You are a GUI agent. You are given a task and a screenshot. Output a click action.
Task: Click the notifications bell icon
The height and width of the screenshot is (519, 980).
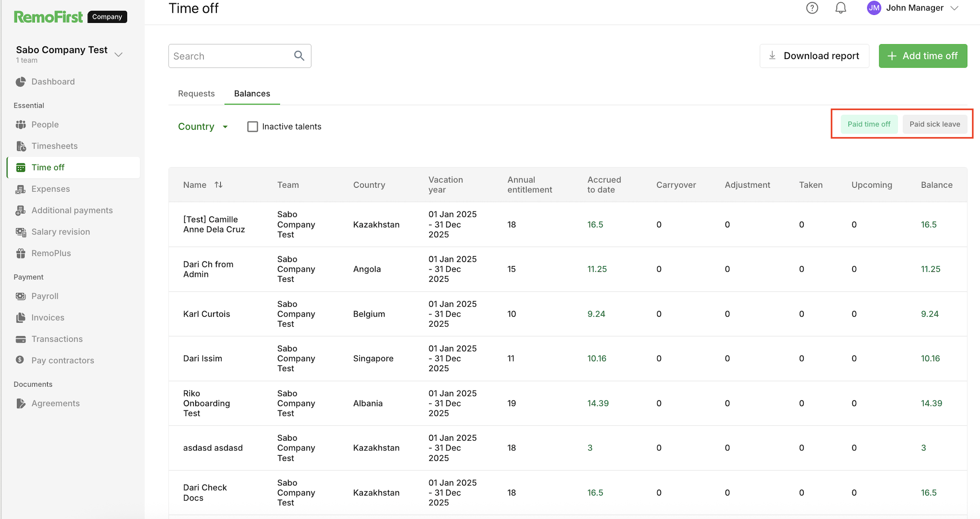click(x=840, y=8)
